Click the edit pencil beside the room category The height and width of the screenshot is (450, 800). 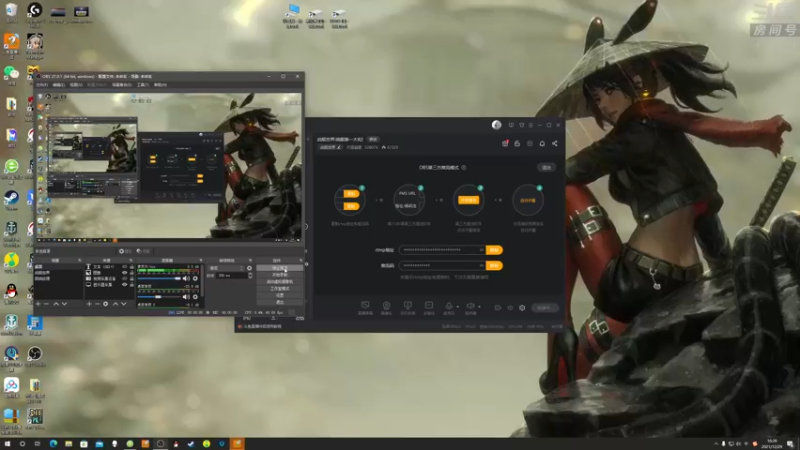(x=339, y=147)
